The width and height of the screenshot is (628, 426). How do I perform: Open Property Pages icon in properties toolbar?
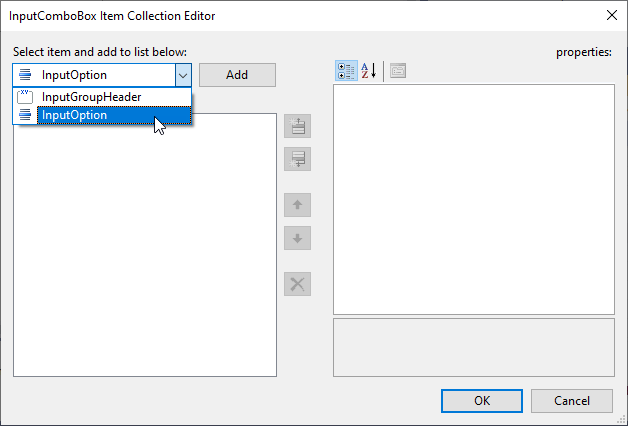point(397,71)
